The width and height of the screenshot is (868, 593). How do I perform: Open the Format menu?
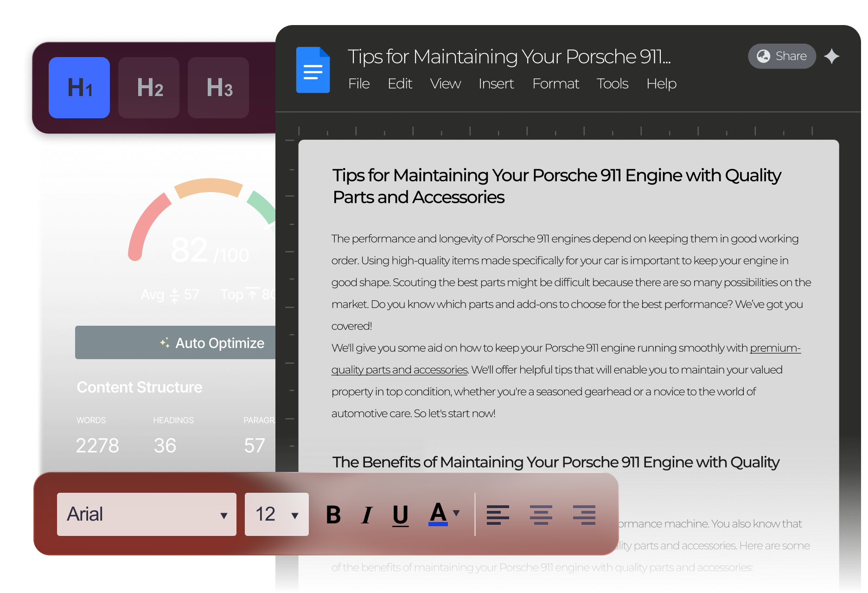(x=555, y=84)
